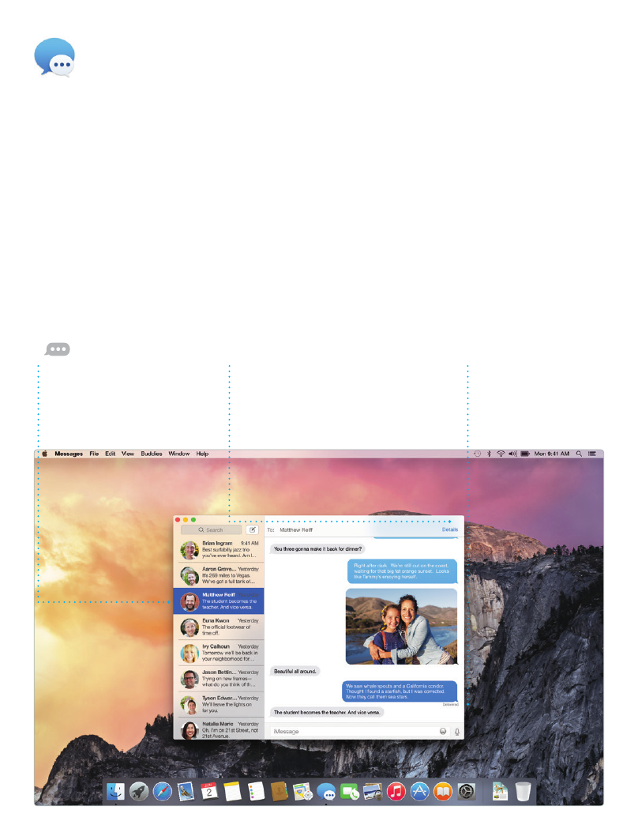Click the document stack icon beside Trash
Viewport: 638px width, 840px height.
click(500, 791)
